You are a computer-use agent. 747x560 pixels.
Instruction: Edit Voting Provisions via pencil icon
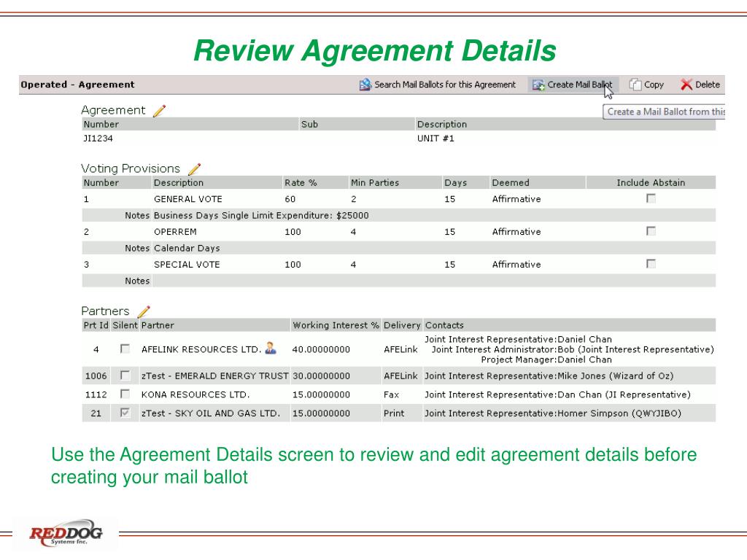click(194, 169)
